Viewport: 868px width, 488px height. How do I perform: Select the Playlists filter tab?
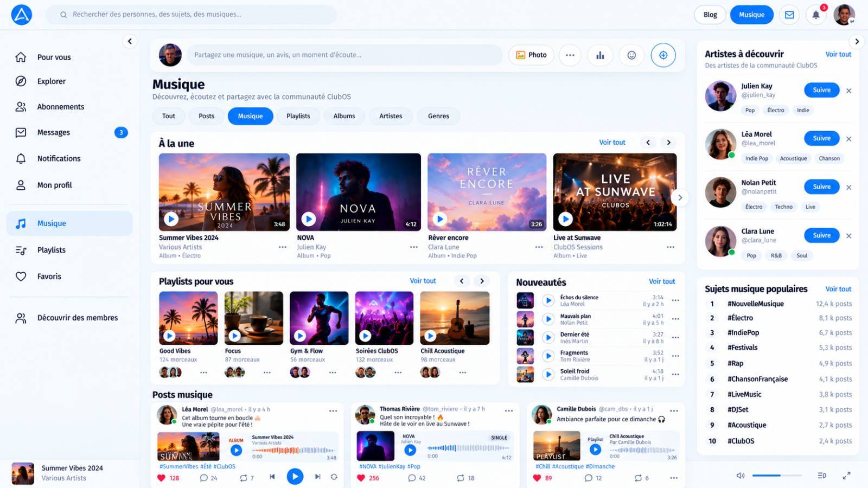point(298,116)
